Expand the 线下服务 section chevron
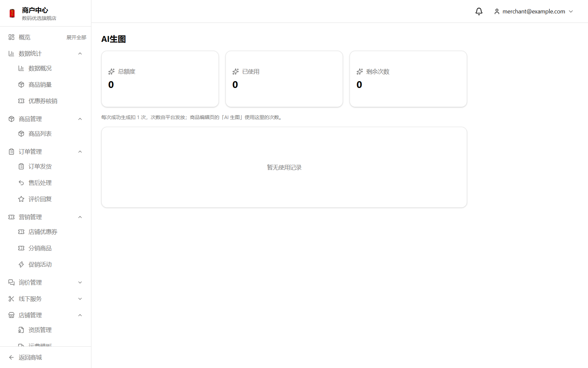 coord(80,299)
